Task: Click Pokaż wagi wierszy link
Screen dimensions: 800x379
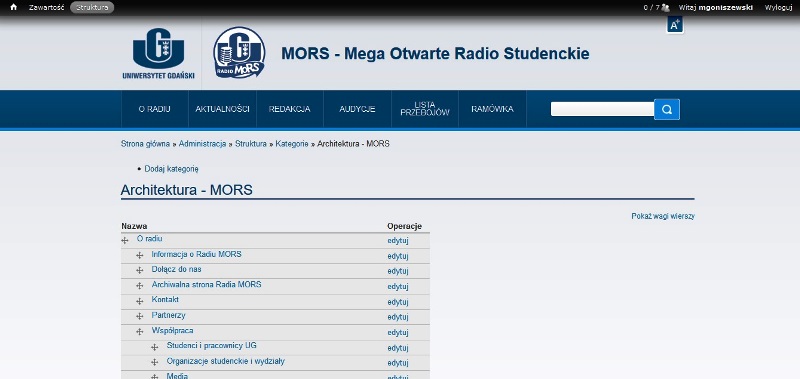Action: coord(663,216)
